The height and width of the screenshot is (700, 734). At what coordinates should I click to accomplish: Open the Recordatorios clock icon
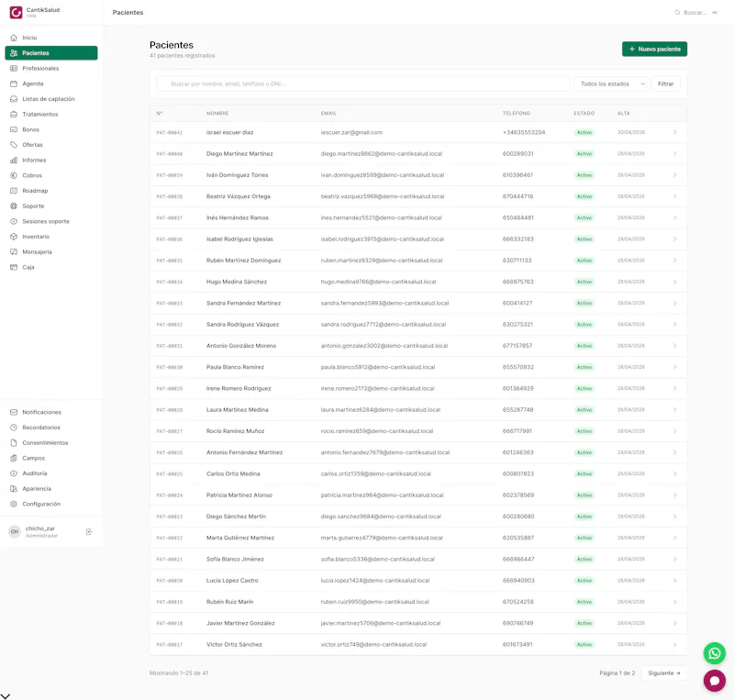(x=14, y=428)
